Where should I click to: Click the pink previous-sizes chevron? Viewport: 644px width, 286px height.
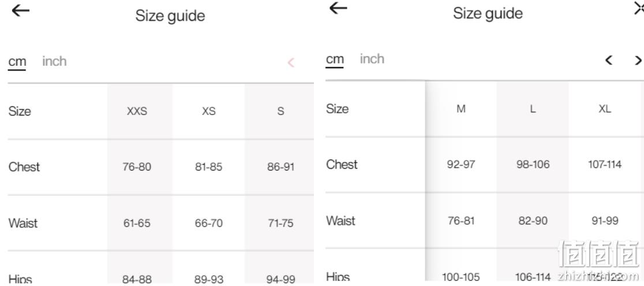(x=291, y=62)
